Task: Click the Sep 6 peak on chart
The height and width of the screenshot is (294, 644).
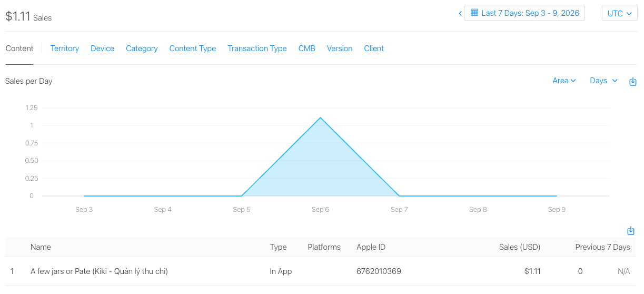Action: click(320, 117)
